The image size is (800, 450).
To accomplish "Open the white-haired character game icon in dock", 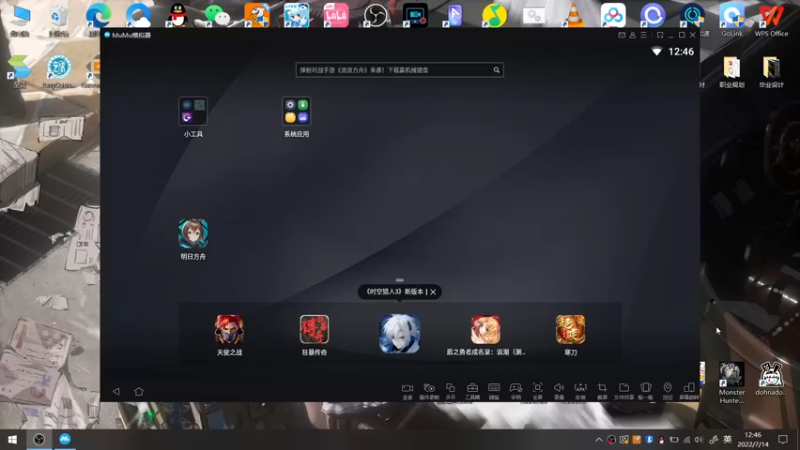I will (399, 333).
